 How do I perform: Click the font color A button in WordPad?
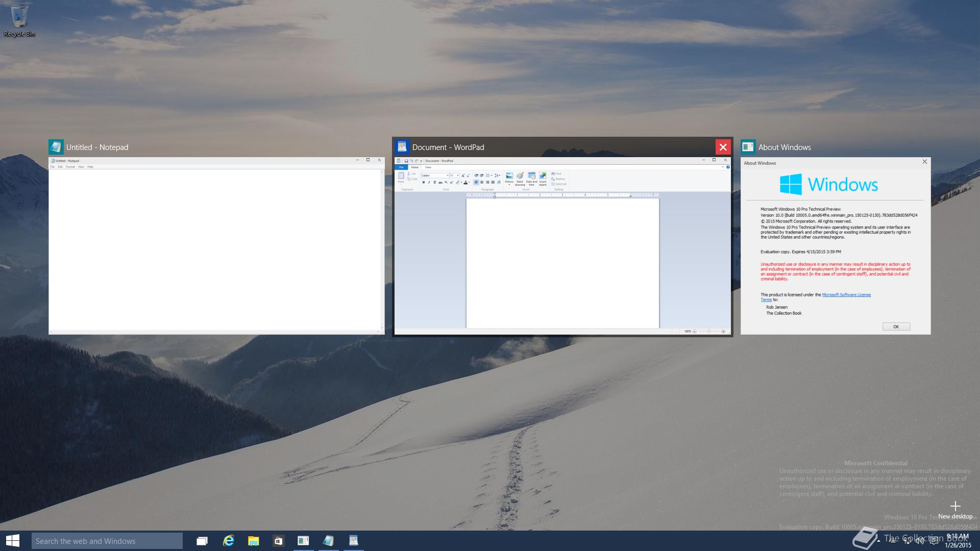pos(465,182)
